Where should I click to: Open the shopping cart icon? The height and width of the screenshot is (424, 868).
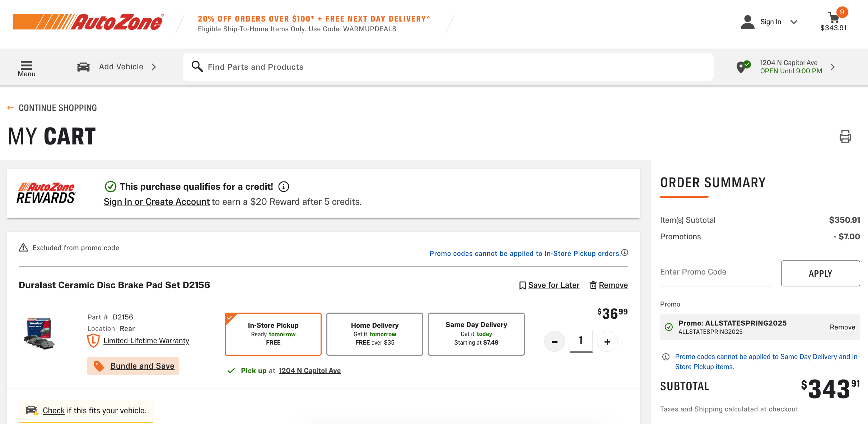click(x=834, y=18)
